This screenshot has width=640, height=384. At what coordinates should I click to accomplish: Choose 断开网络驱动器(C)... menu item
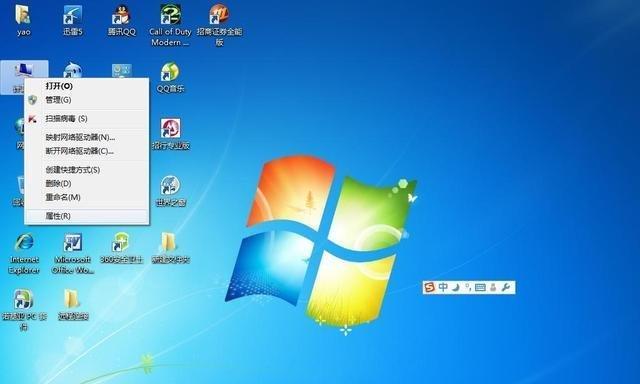pyautogui.click(x=87, y=151)
